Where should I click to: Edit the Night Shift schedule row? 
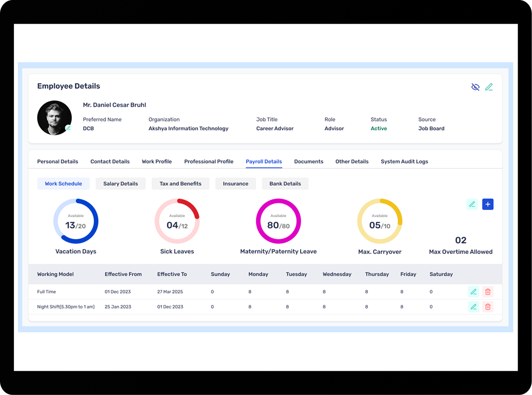(x=473, y=307)
